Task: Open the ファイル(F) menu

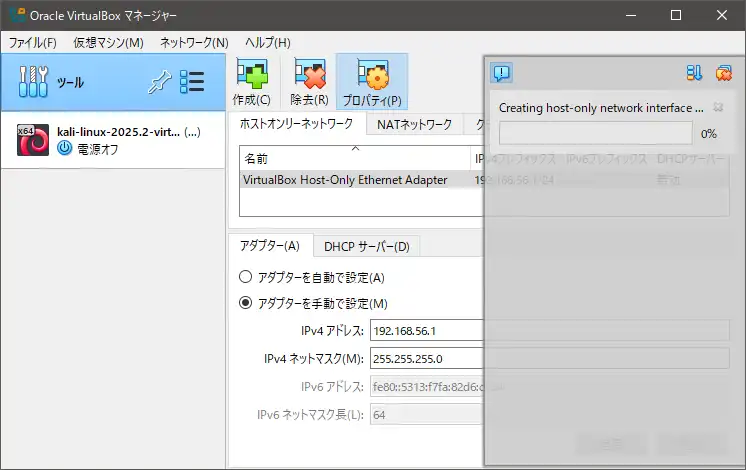Action: coord(33,43)
